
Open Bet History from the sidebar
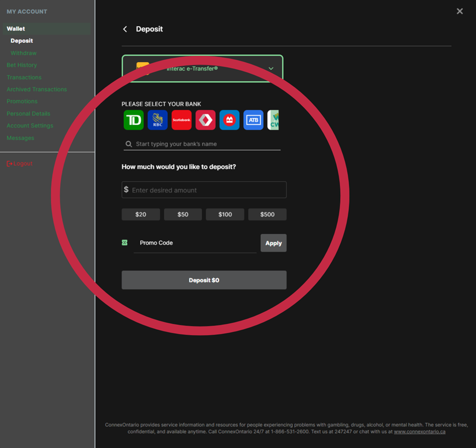[22, 65]
